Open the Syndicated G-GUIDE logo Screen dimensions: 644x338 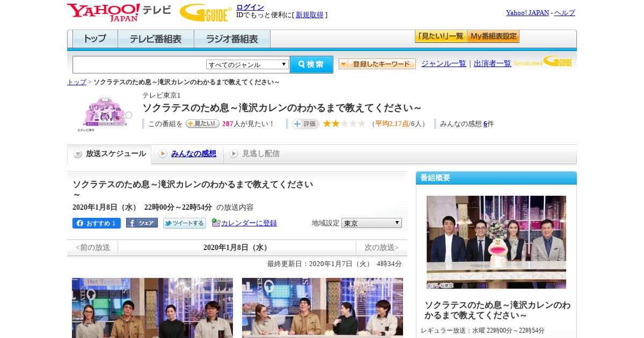pos(544,61)
